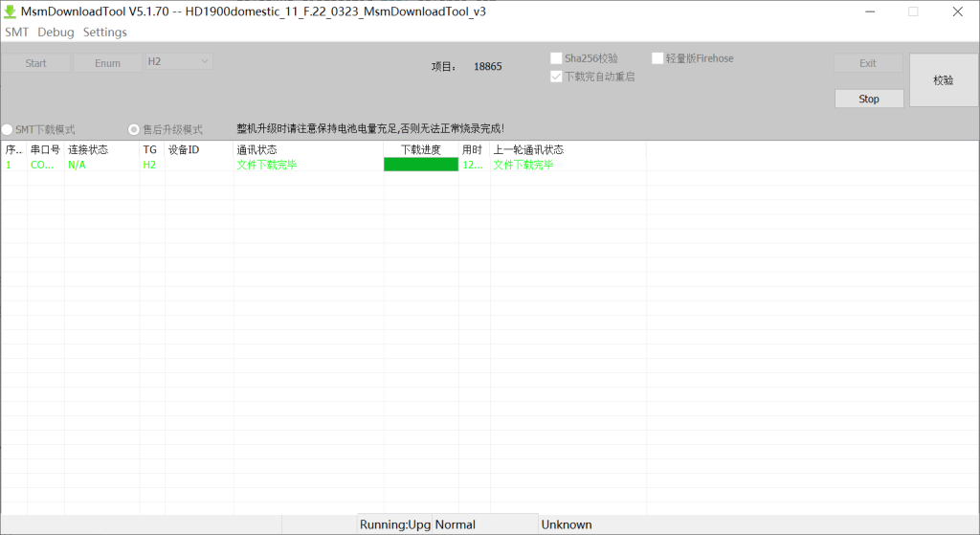
Task: Select the SMT下载模式 radio button
Action: [7, 129]
